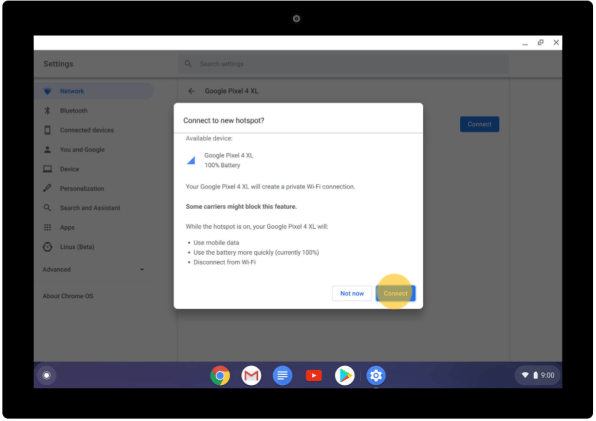Click the search magnifier icon in Settings

(188, 64)
